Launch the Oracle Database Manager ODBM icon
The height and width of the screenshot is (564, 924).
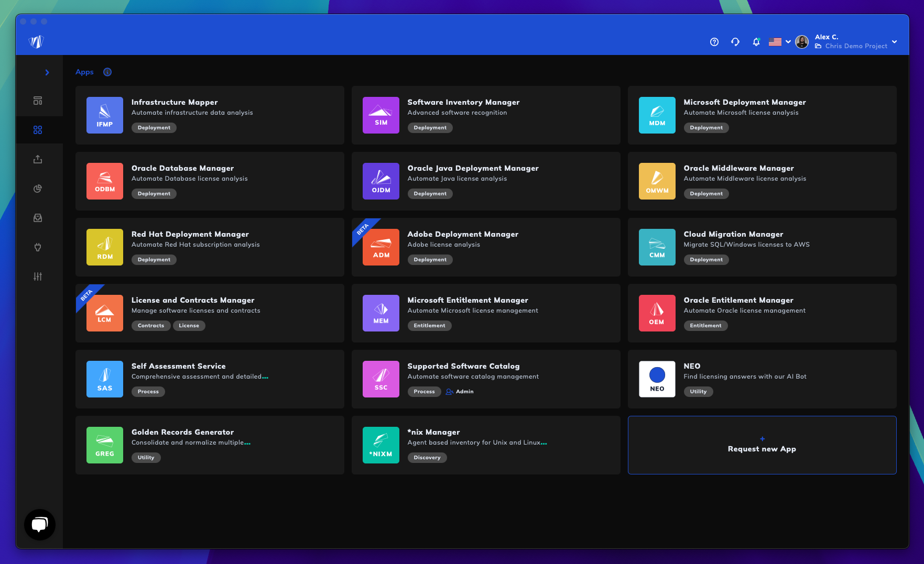click(105, 181)
